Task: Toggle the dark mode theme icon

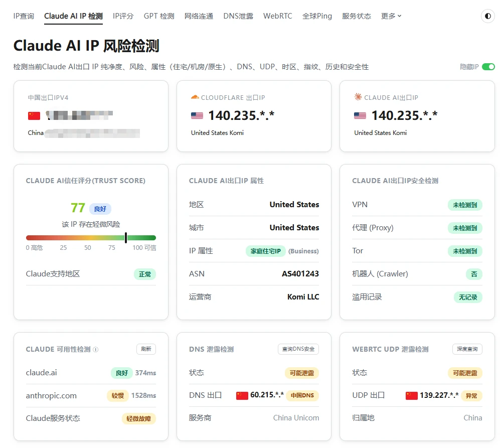Action: click(x=487, y=16)
